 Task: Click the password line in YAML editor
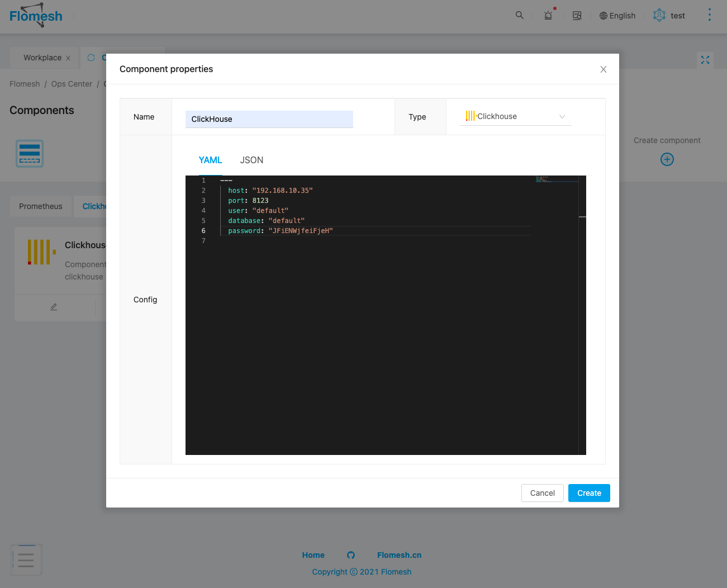click(375, 231)
